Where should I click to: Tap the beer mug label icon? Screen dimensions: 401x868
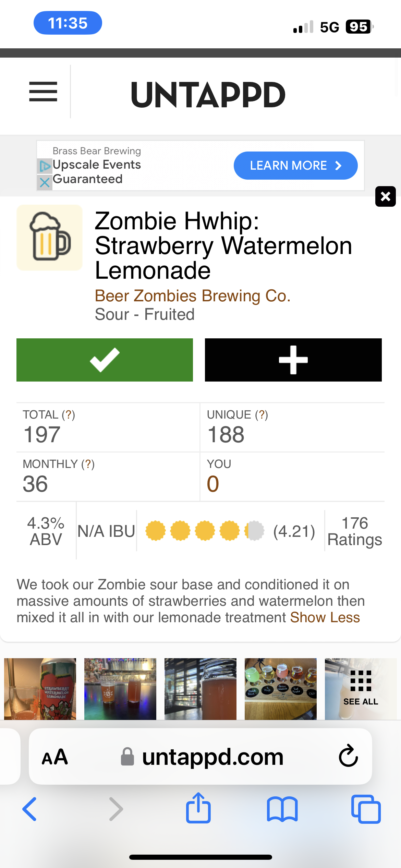[x=50, y=238]
